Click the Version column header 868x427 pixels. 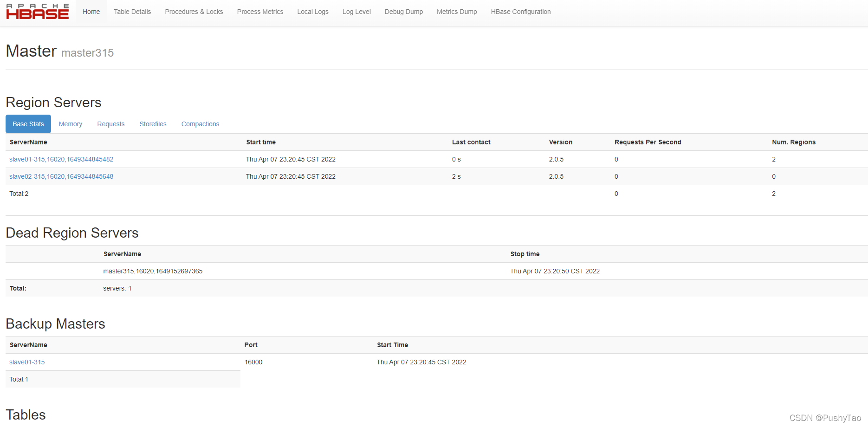pos(561,142)
